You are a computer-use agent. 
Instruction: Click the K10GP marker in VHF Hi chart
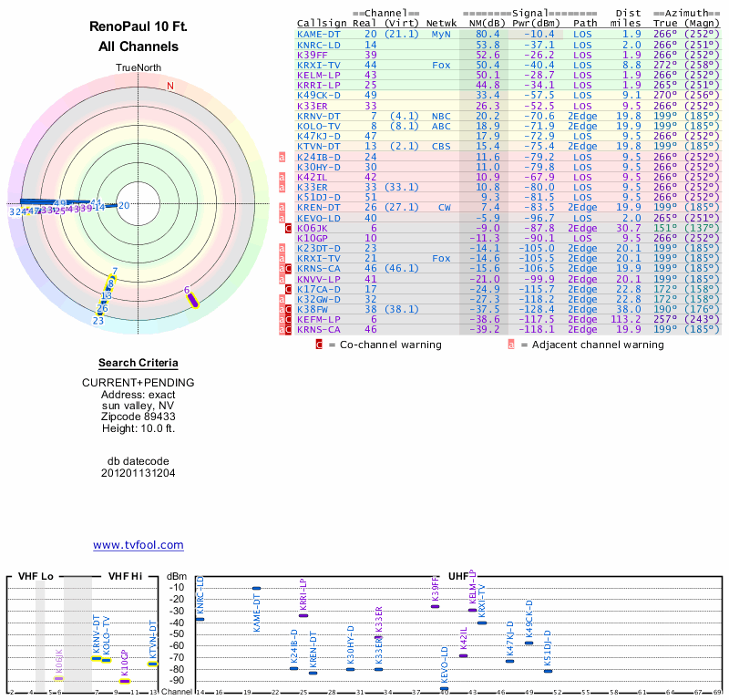click(125, 681)
